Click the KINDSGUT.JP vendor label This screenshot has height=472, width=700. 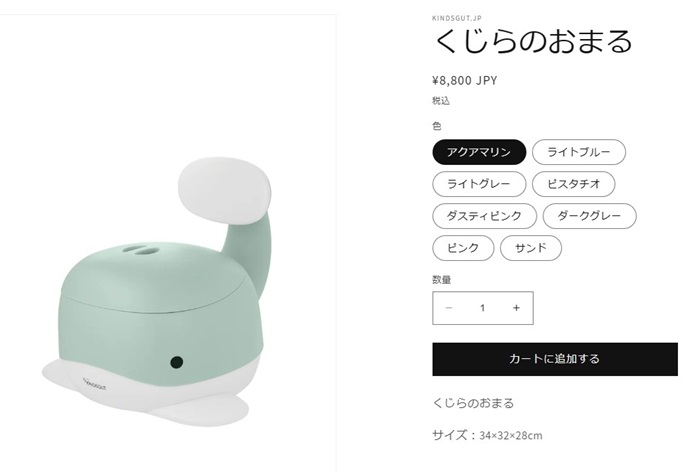click(457, 18)
